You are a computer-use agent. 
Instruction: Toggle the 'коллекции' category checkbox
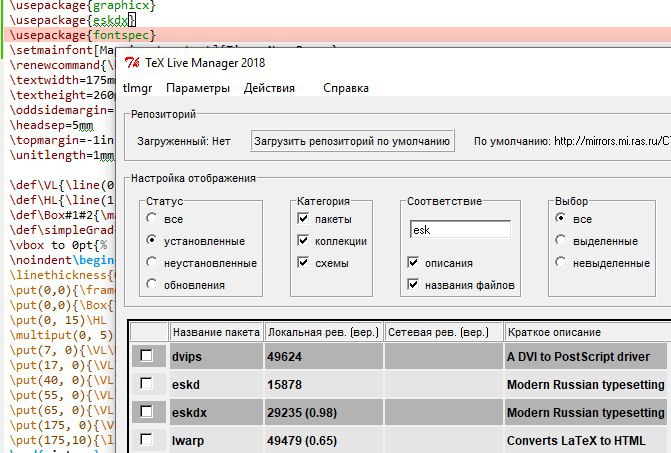click(303, 240)
